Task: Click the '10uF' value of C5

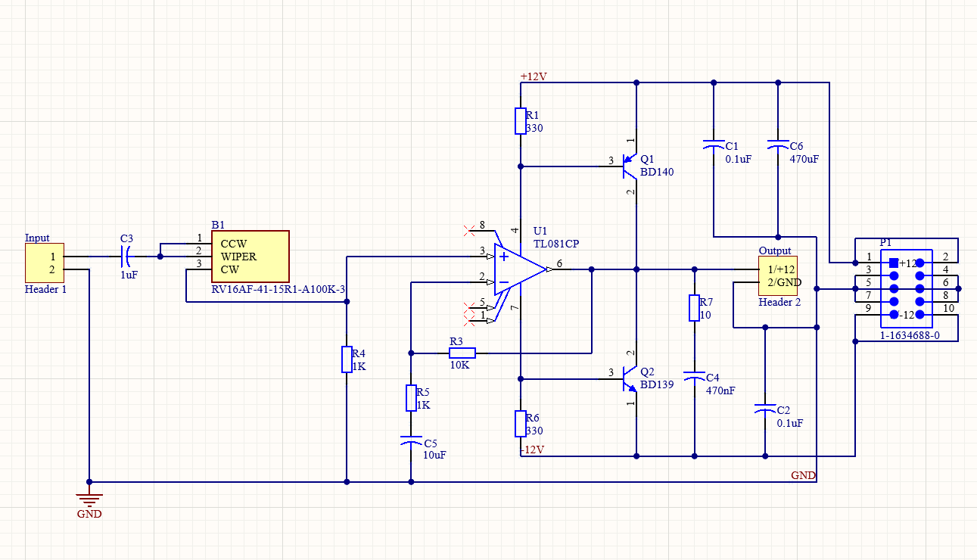Action: 435,456
